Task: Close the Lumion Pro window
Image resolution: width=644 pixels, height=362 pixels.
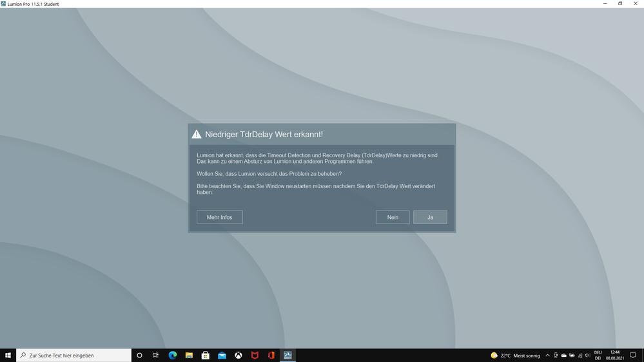Action: click(x=636, y=4)
